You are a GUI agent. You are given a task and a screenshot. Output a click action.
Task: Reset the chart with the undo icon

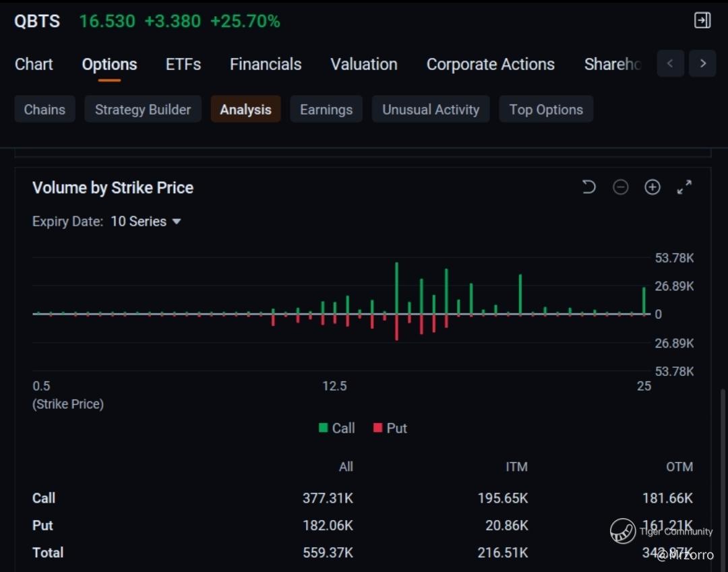pos(588,187)
